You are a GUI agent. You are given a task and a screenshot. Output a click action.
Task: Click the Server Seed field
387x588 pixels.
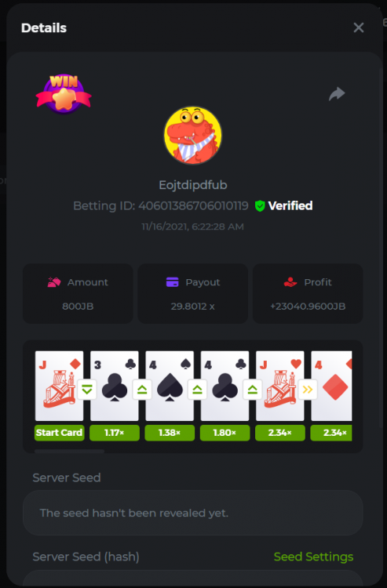(193, 513)
